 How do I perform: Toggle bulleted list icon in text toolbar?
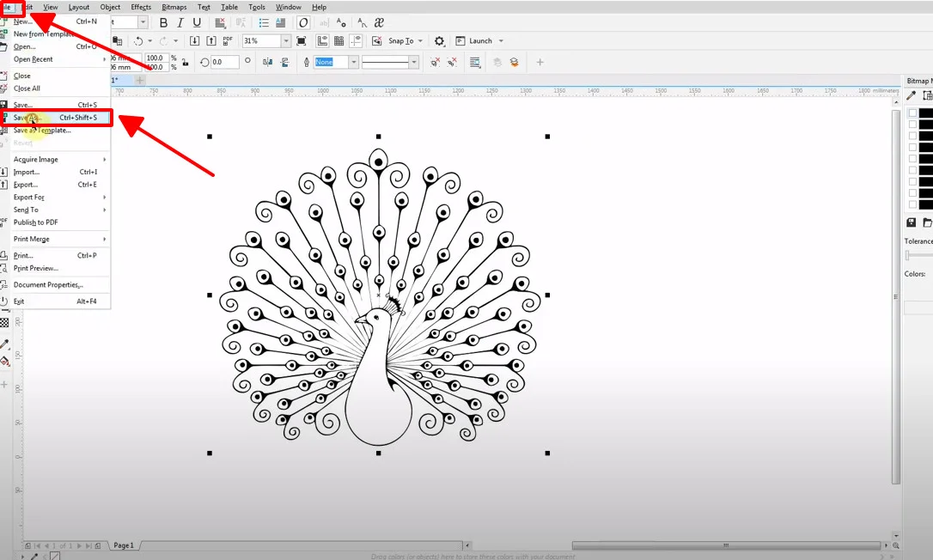click(x=264, y=22)
